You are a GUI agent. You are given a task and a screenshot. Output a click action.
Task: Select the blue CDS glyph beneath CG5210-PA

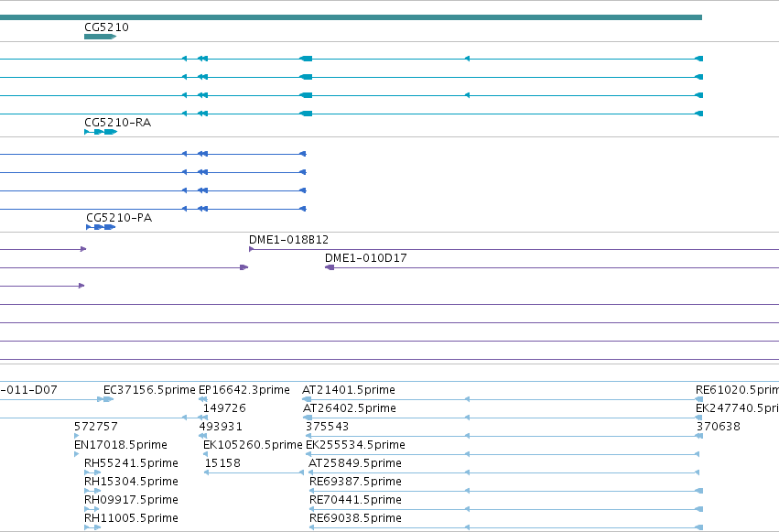coord(101,227)
